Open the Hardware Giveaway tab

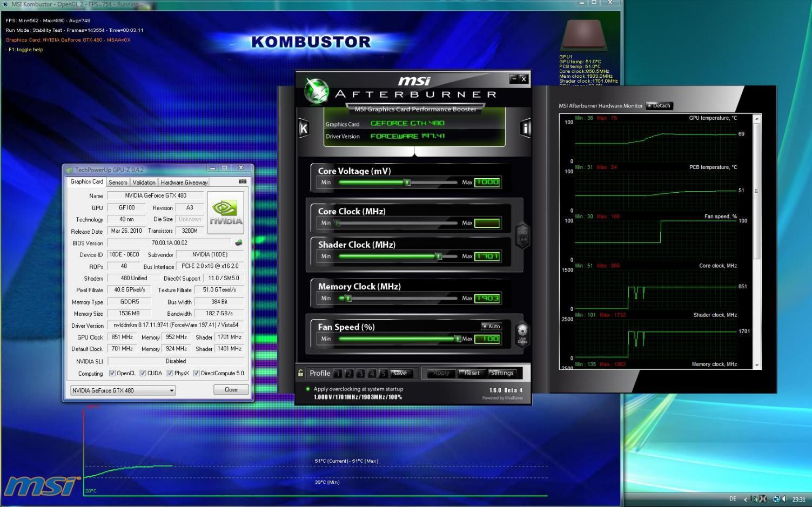click(x=184, y=182)
